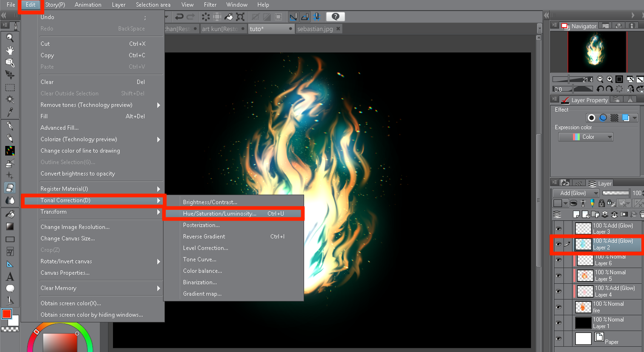Select the Fill bucket tool
The image size is (644, 352).
[x=10, y=214]
